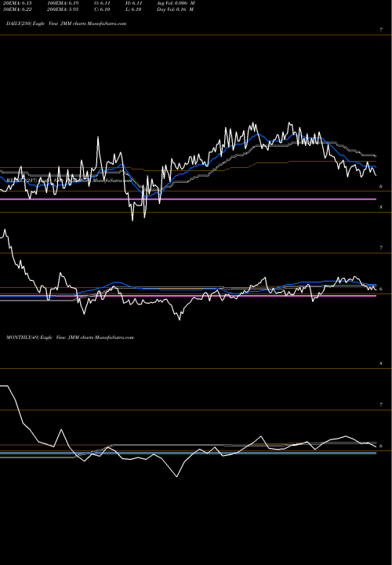This screenshot has width=392, height=565.
Task: Select the 'Avg Vol: 0.006 M' value
Action: tap(176, 3)
